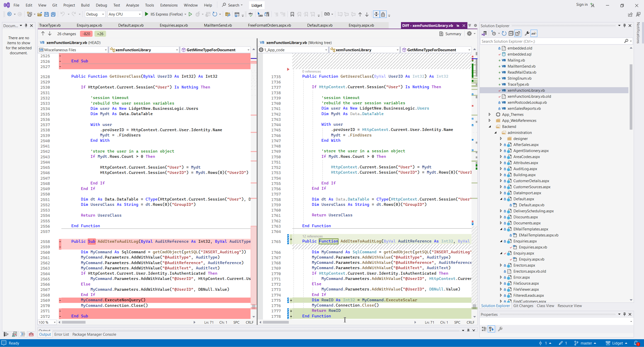Click Start Without Debugging green outline arrow

pos(190,14)
